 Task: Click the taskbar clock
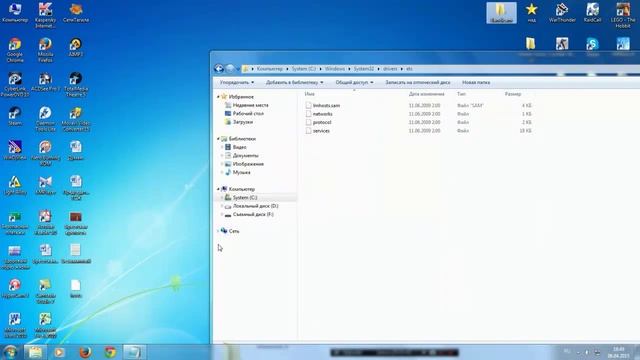pyautogui.click(x=618, y=353)
